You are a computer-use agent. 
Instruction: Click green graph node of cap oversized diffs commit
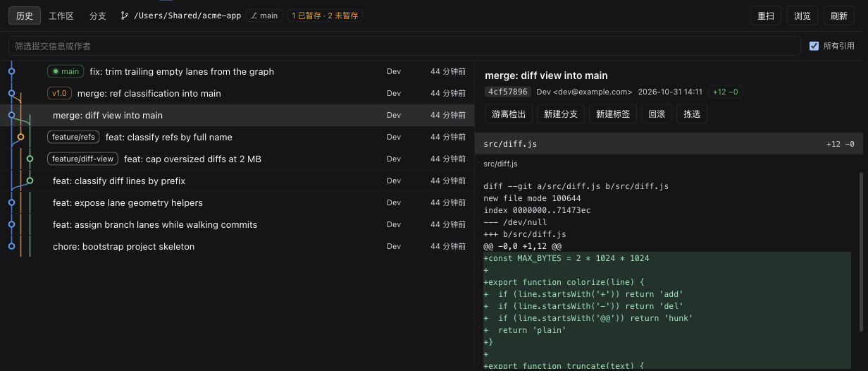click(30, 159)
